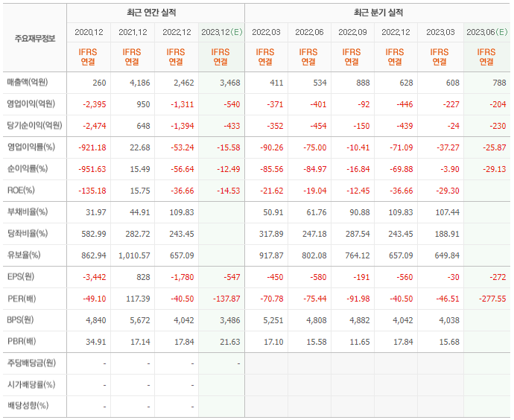Viewport: 514px width, 420px height.
Task: Click the 917.87 reserve ratio value
Action: coord(271,255)
